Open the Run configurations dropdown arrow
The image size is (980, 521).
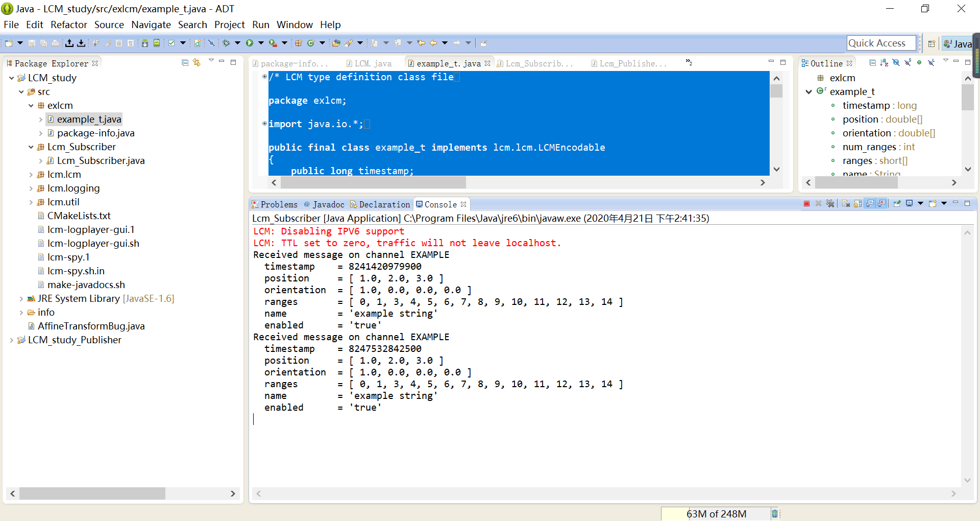coord(260,43)
